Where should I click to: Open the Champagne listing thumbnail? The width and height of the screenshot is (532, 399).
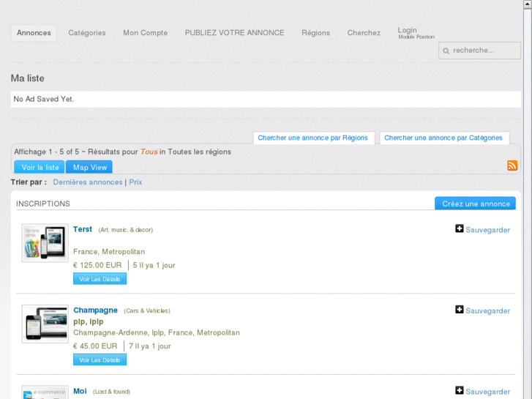pos(45,324)
